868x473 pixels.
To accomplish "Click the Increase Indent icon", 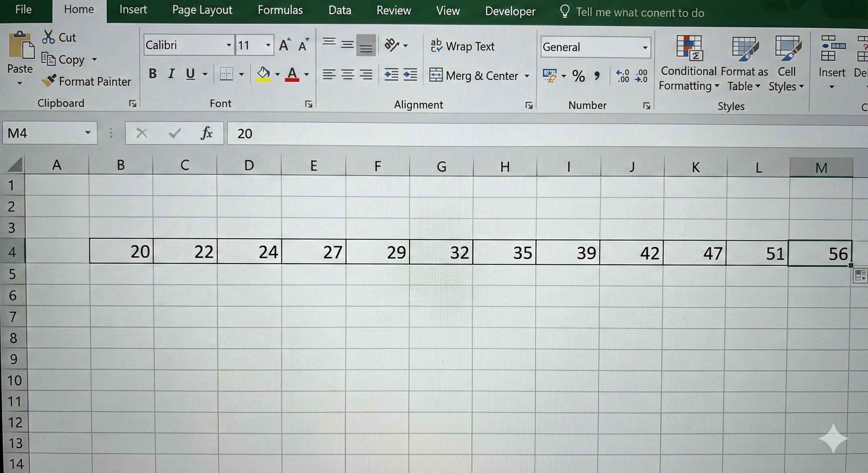I will tap(410, 75).
